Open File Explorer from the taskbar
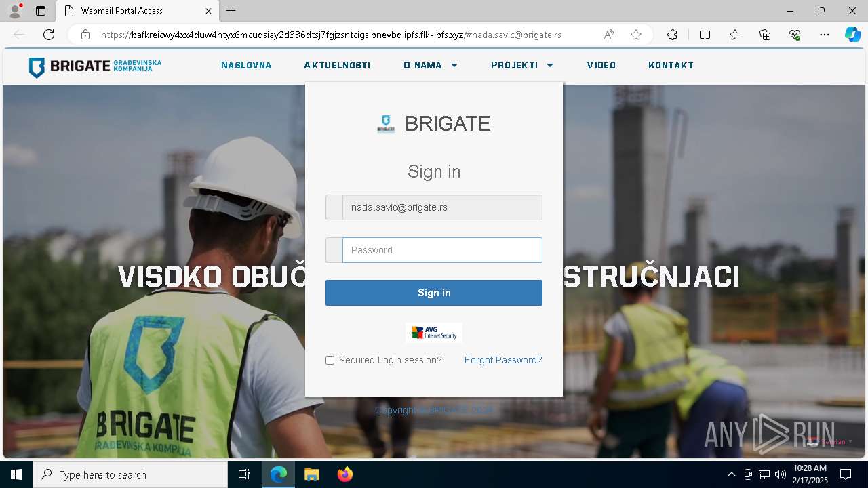Image resolution: width=868 pixels, height=488 pixels. pyautogui.click(x=311, y=474)
